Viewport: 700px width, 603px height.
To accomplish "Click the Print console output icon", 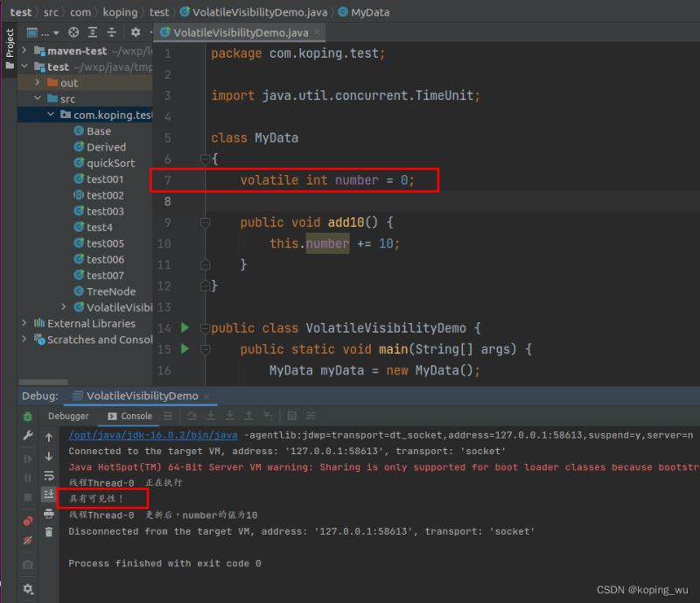I will (49, 513).
